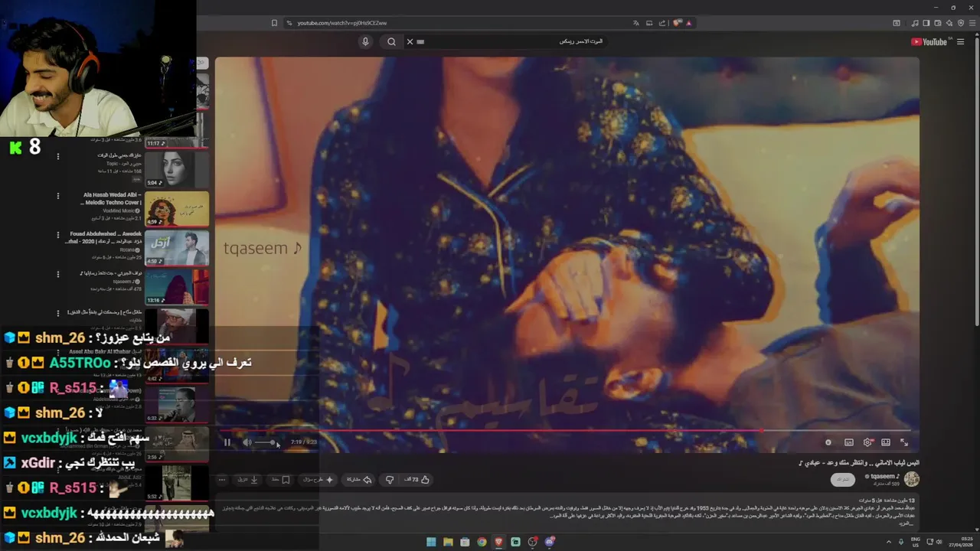The image size is (980, 551).
Task: Clear the search text with X
Action: coord(410,41)
